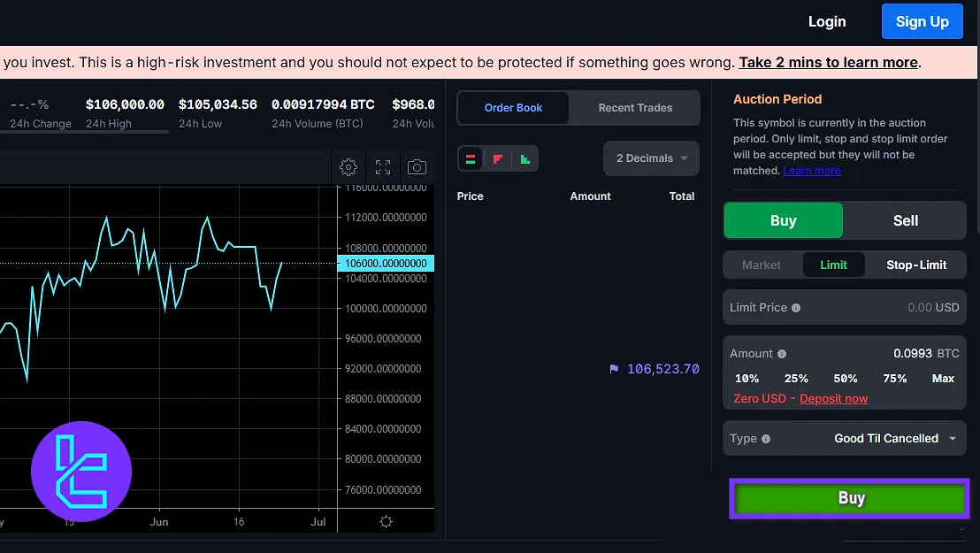Click the Limit Price info icon
Screen dimensions: 980x553
pyautogui.click(x=796, y=308)
